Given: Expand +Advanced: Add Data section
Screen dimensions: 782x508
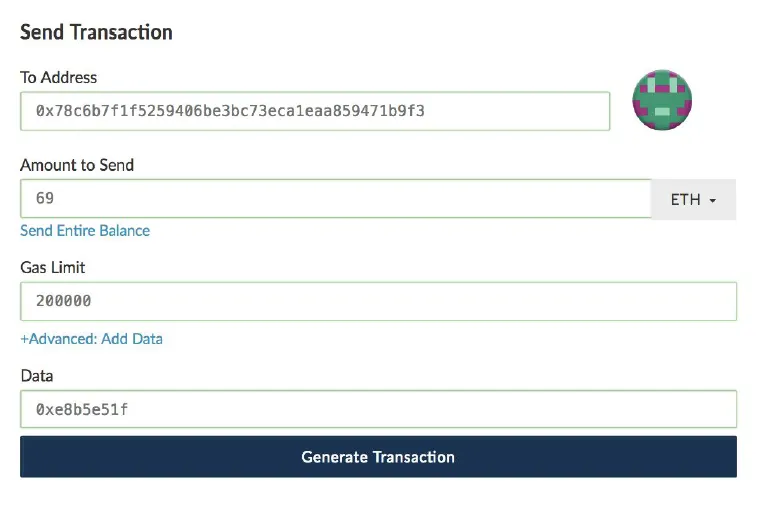Looking at the screenshot, I should click(91, 339).
